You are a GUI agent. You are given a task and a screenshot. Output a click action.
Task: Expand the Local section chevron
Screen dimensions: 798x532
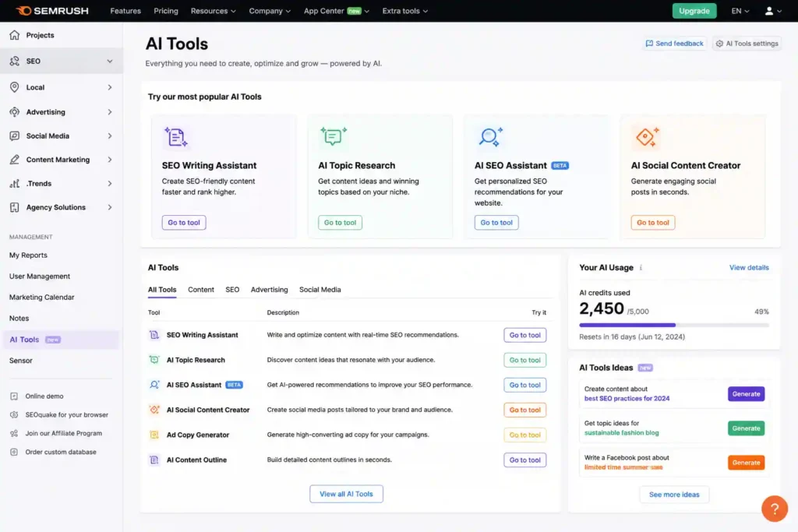(x=109, y=87)
